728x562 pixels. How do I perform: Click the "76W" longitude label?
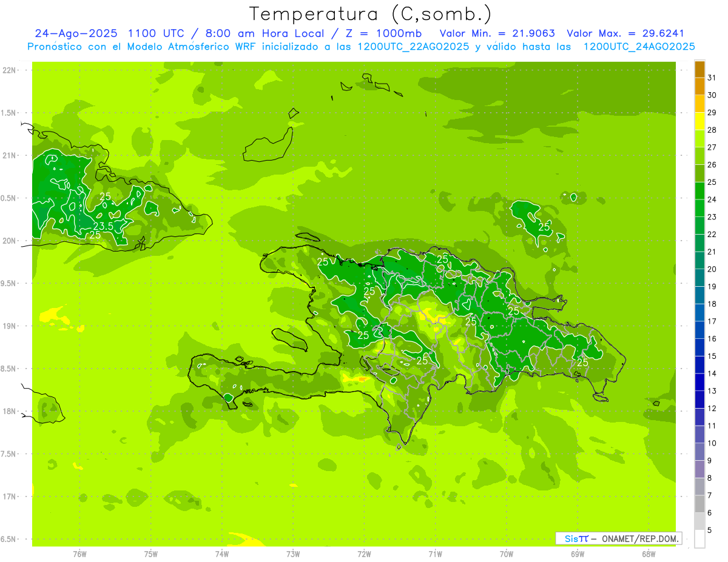coord(79,554)
